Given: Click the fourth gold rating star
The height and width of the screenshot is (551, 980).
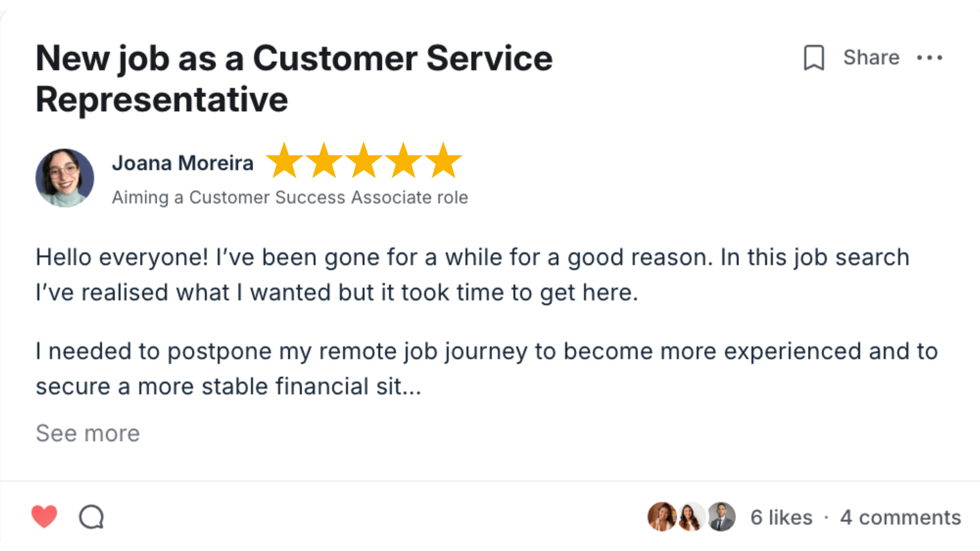Looking at the screenshot, I should point(404,160).
